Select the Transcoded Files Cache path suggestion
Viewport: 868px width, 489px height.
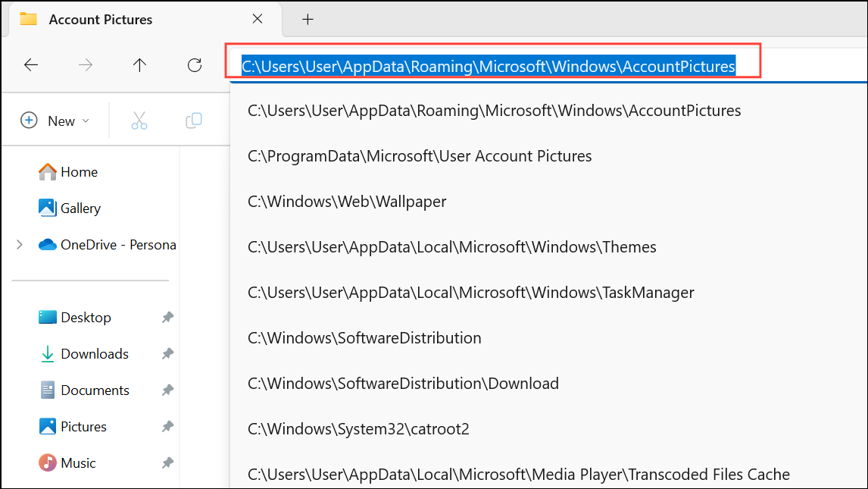pos(519,474)
